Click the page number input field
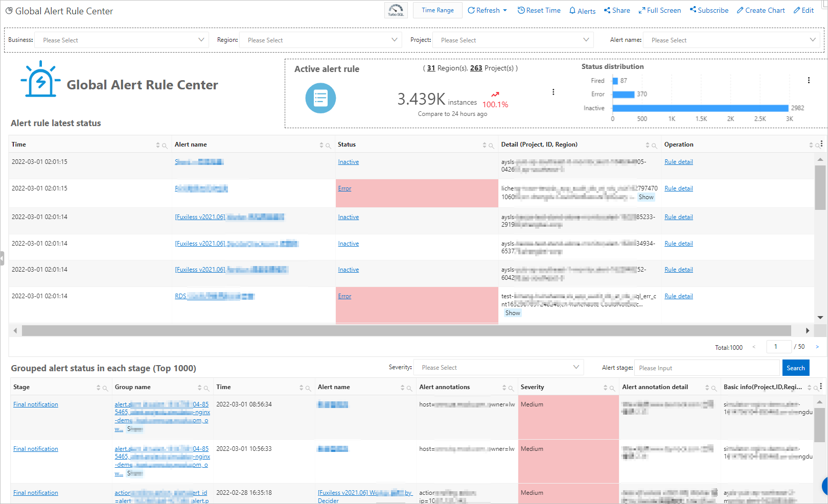Screen dimensions: 828x504 pos(779,347)
